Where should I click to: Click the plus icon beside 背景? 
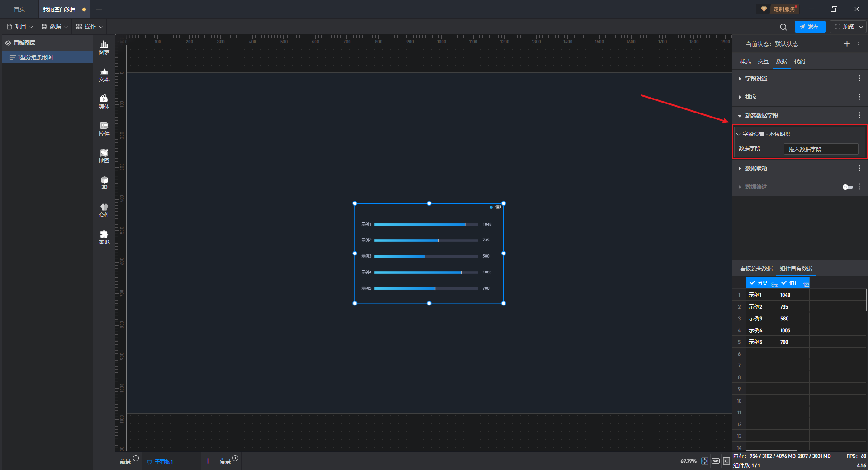[235, 458]
